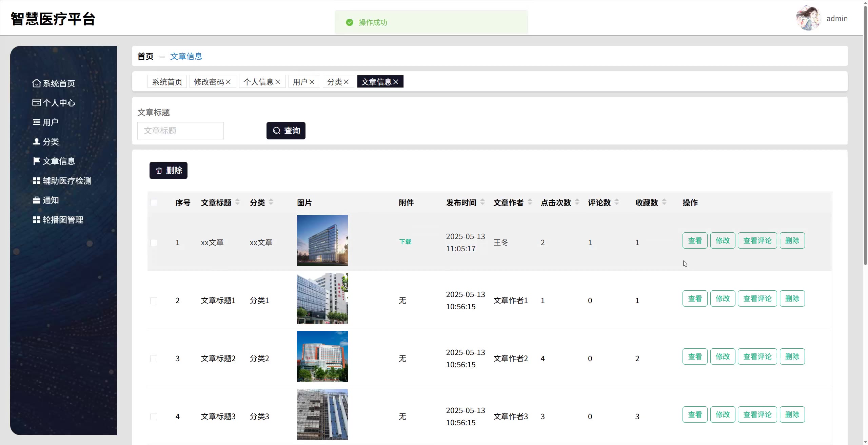Tick the checkbox for row xx文章
This screenshot has height=445, width=868.
154,243
